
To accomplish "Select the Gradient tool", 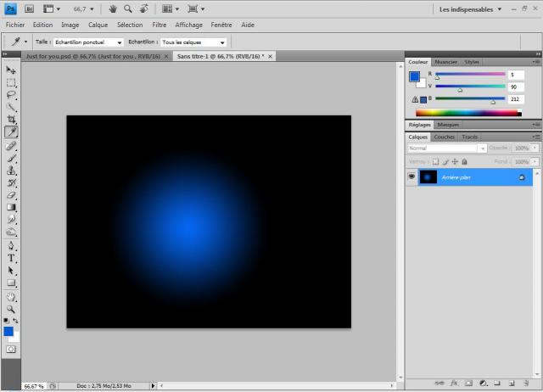I will [x=11, y=207].
